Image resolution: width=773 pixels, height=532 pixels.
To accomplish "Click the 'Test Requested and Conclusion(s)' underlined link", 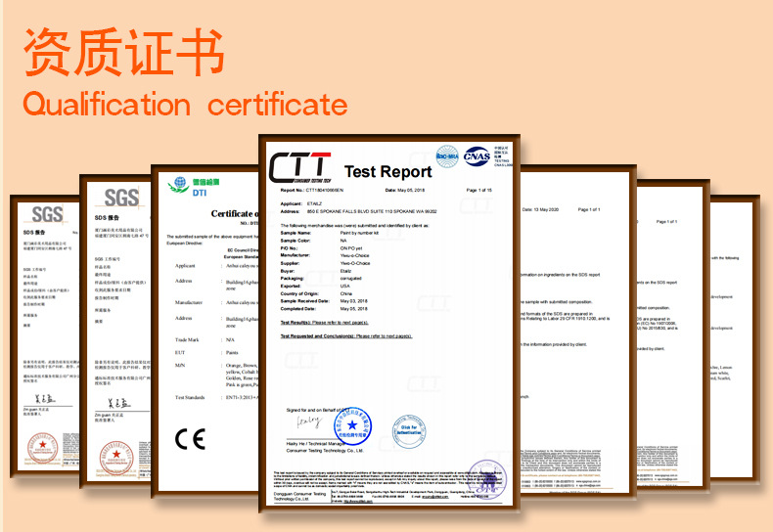I will [x=346, y=336].
